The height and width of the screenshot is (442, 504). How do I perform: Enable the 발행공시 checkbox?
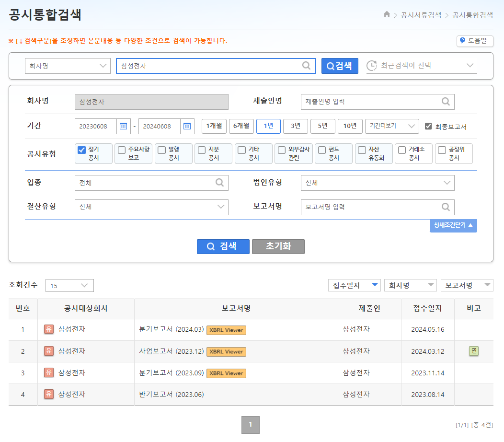point(161,150)
